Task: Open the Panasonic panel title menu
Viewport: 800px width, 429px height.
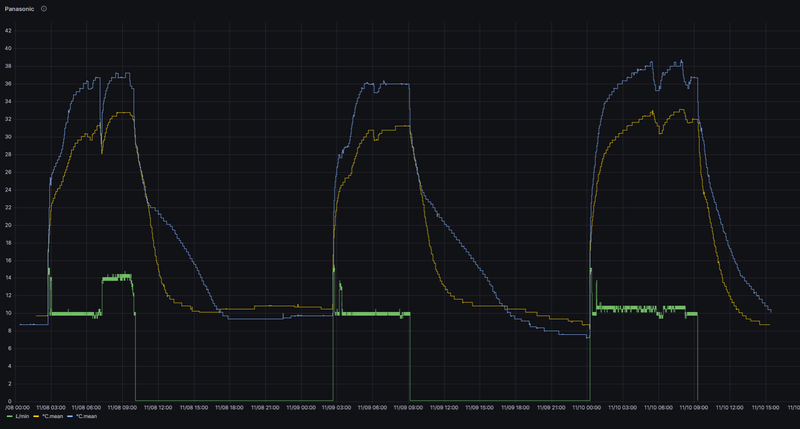Action: point(19,9)
